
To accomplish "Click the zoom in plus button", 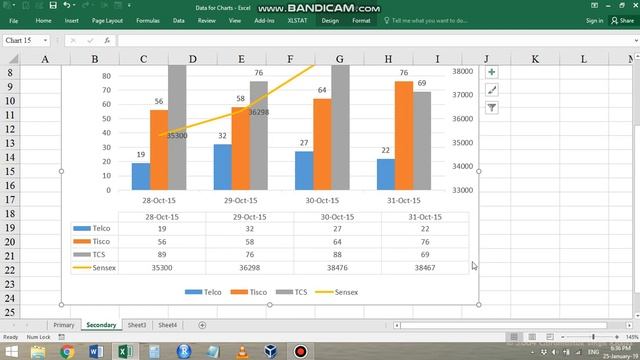I will pyautogui.click(x=617, y=337).
